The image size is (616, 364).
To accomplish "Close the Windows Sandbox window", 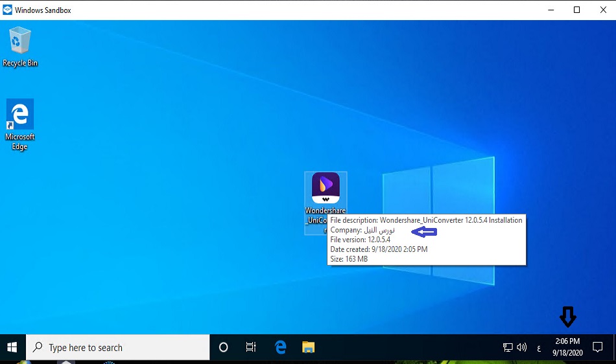I will coord(603,10).
